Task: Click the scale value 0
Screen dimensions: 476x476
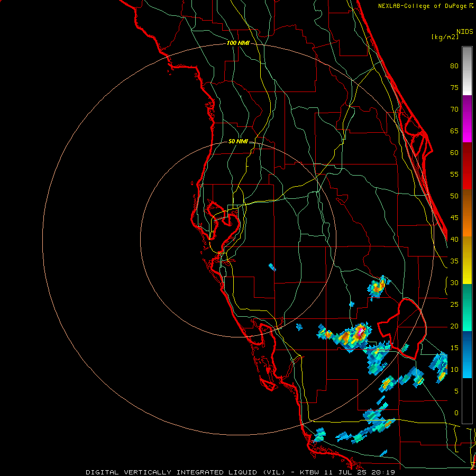Action: (456, 413)
